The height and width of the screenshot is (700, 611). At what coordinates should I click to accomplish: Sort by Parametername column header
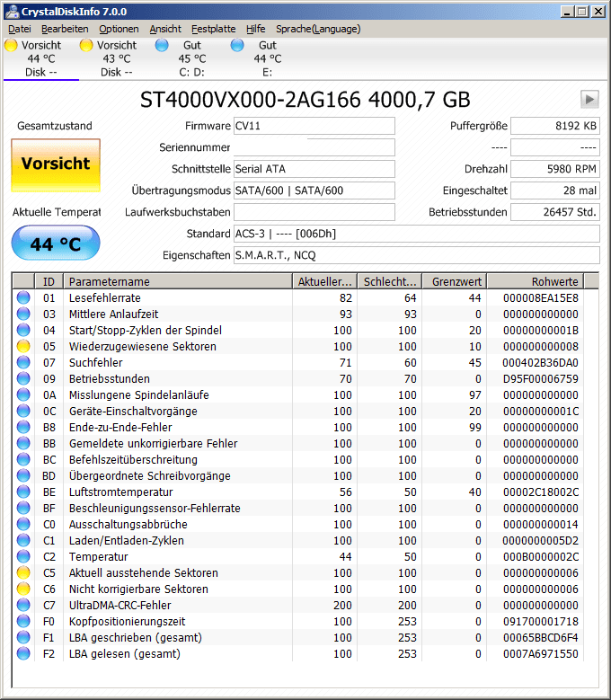tap(178, 281)
